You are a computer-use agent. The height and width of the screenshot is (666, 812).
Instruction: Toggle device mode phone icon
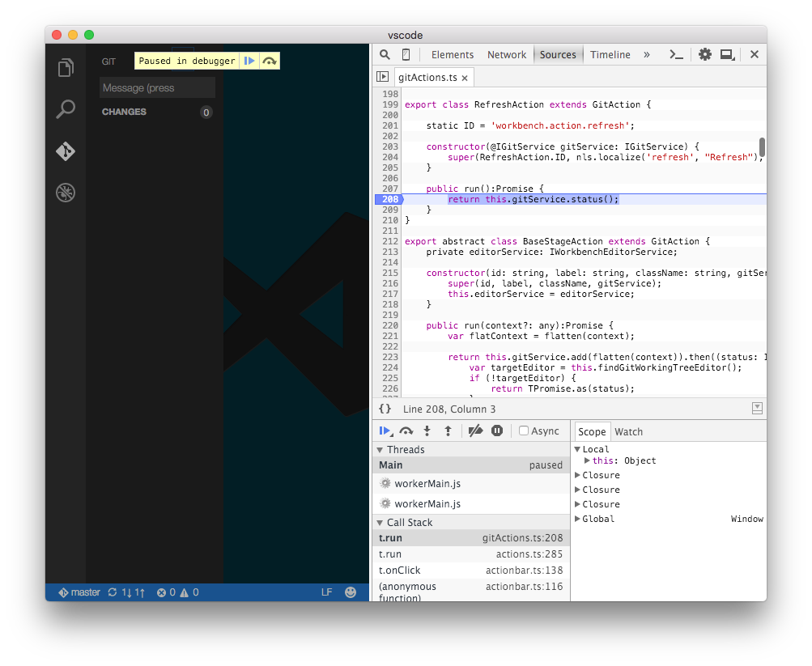[406, 54]
